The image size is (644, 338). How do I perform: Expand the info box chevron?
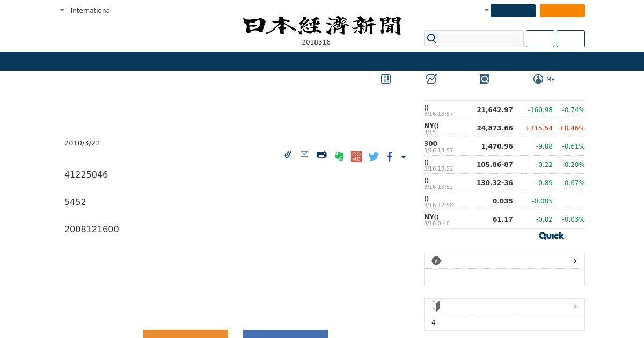click(575, 261)
